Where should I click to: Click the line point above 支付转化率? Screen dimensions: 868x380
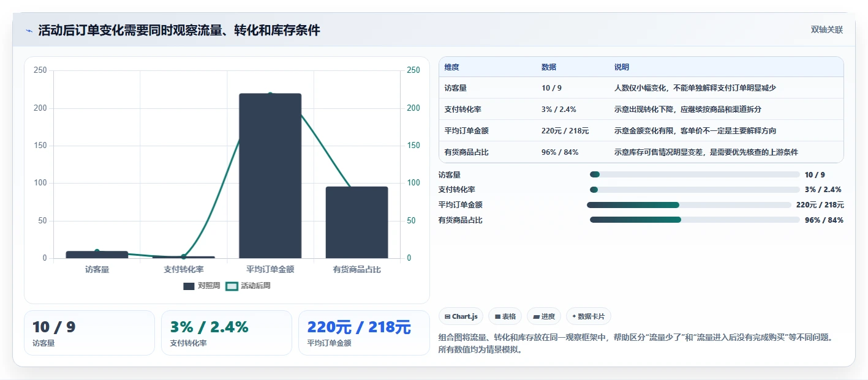[184, 256]
